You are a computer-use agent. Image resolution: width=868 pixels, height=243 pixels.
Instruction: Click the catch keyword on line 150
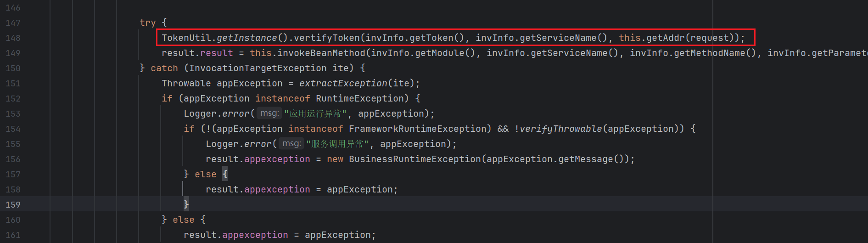point(164,68)
